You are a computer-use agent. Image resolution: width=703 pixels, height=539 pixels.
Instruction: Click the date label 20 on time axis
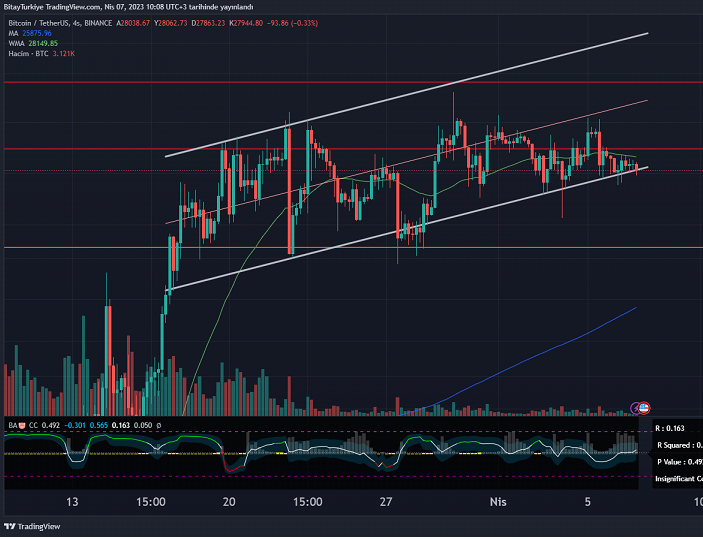coord(229,501)
